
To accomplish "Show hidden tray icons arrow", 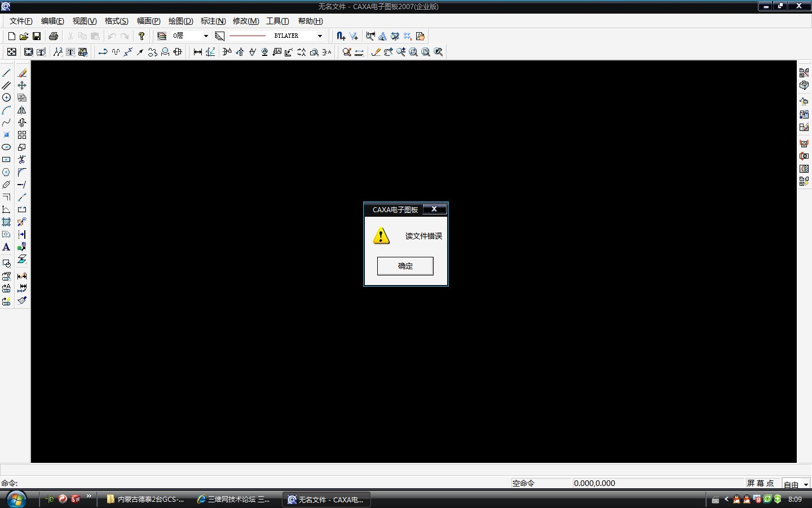I will [726, 499].
